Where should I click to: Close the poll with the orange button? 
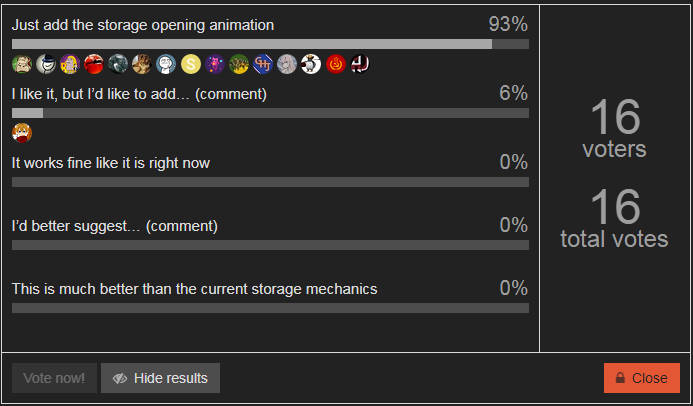641,378
